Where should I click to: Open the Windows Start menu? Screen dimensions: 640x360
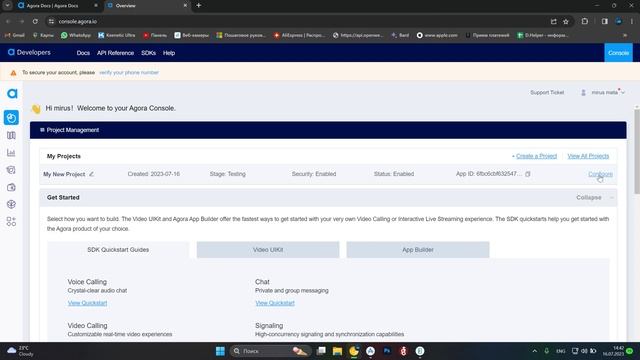point(220,351)
